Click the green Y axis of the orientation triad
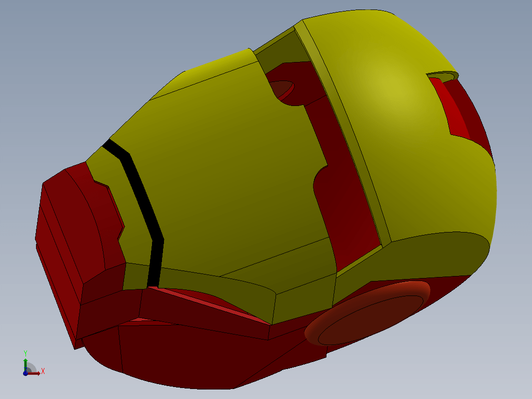 tap(25, 364)
